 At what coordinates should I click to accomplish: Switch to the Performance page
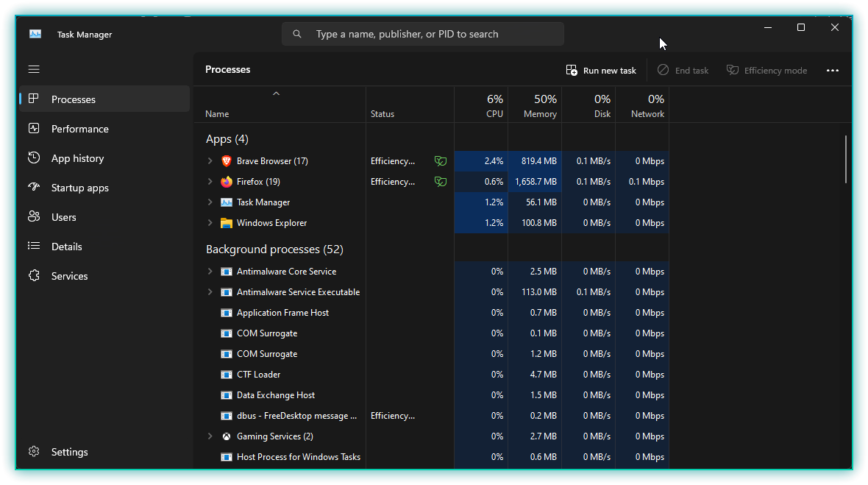79,129
